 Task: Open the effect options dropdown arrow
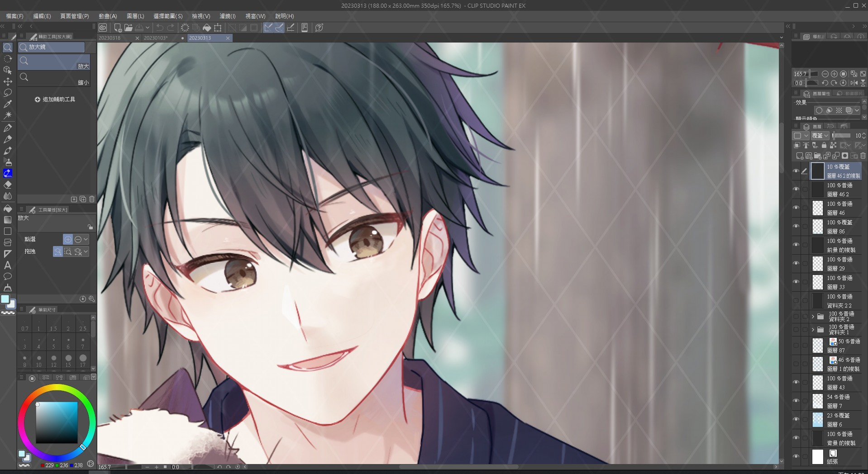pyautogui.click(x=857, y=110)
